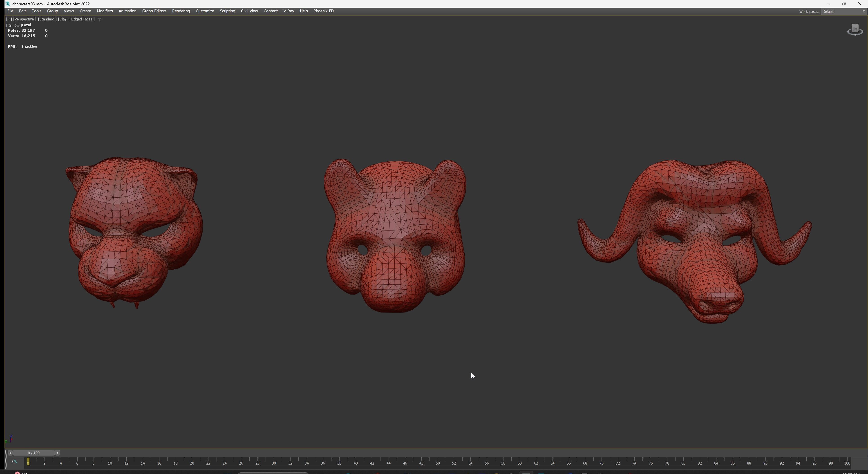Open the Standard shading label menu

click(47, 19)
